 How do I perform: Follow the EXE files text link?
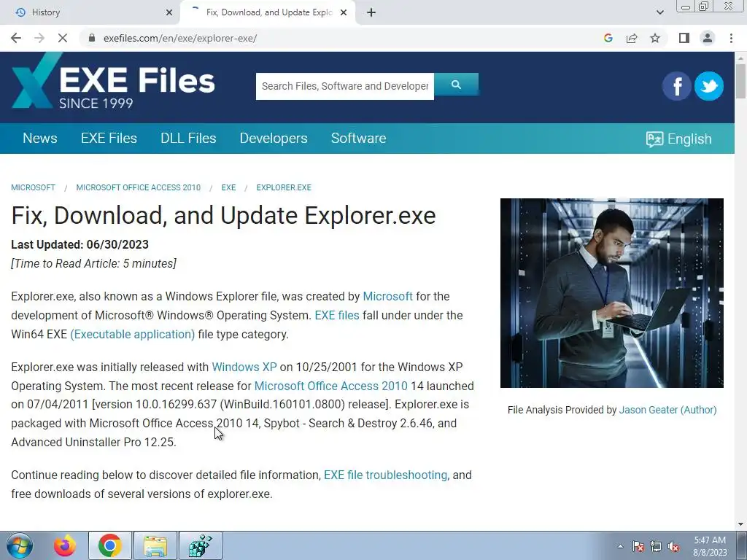[x=337, y=315]
